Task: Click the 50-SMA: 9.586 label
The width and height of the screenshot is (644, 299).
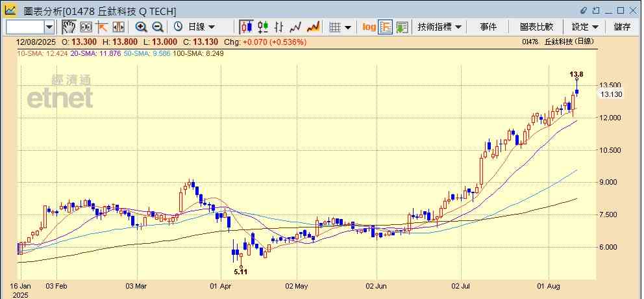Action: pos(148,53)
